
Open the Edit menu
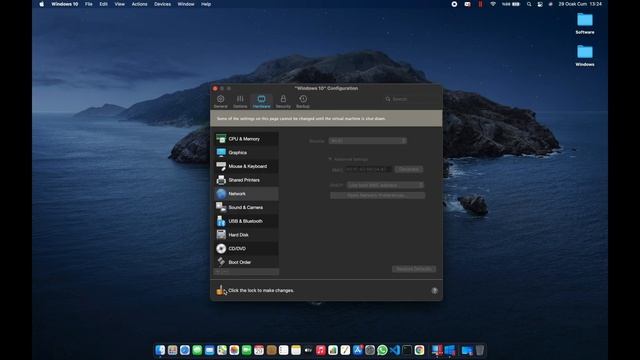(x=104, y=4)
